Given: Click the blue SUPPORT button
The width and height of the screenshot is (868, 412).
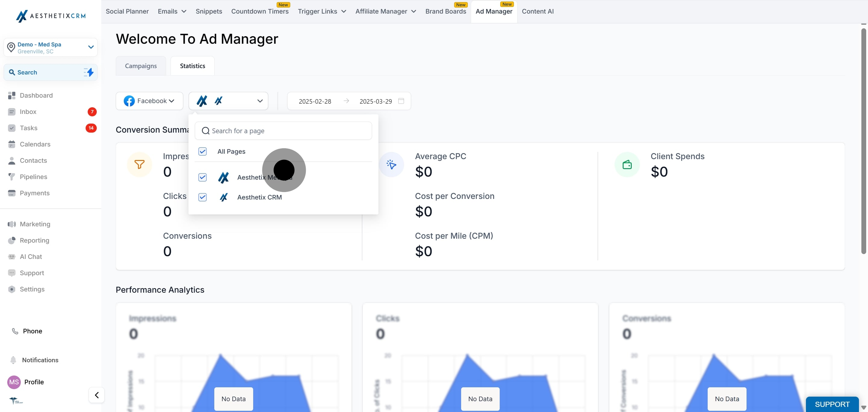Looking at the screenshot, I should (x=832, y=404).
